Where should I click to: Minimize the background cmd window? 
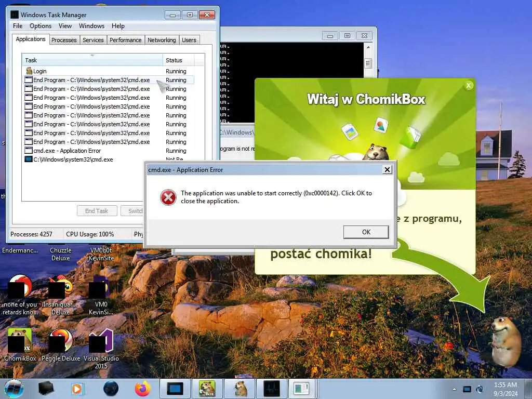tap(330, 36)
